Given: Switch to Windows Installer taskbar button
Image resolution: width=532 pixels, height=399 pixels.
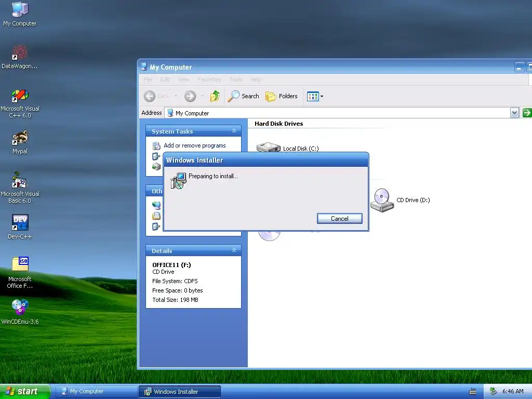Looking at the screenshot, I should click(x=179, y=392).
